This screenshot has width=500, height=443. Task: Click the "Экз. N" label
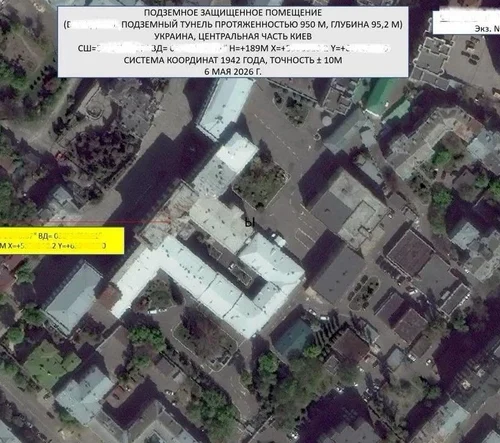point(487,29)
